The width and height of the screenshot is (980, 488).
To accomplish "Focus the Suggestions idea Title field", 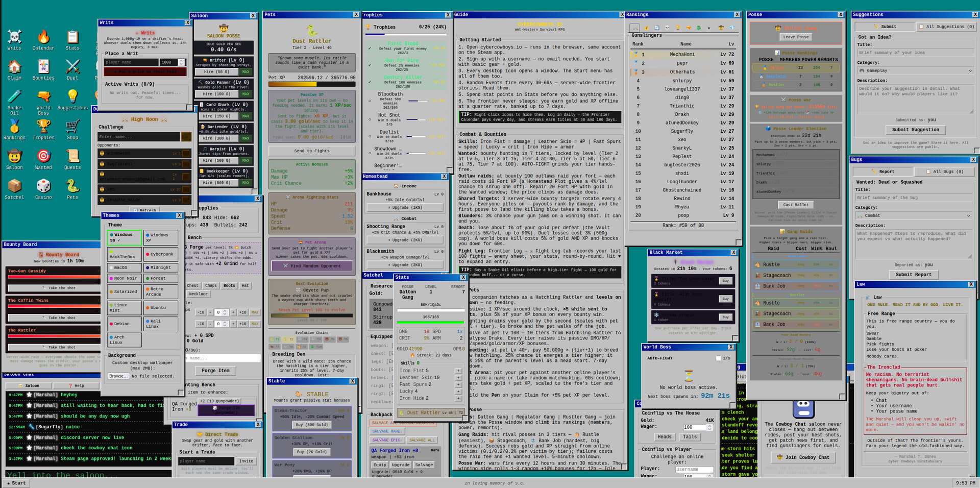I will tap(916, 53).
